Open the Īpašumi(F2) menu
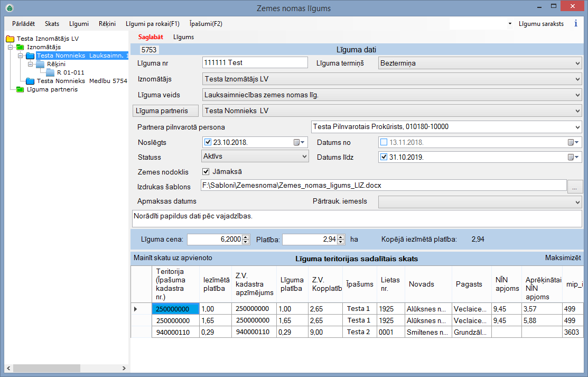The width and height of the screenshot is (588, 377). 206,24
